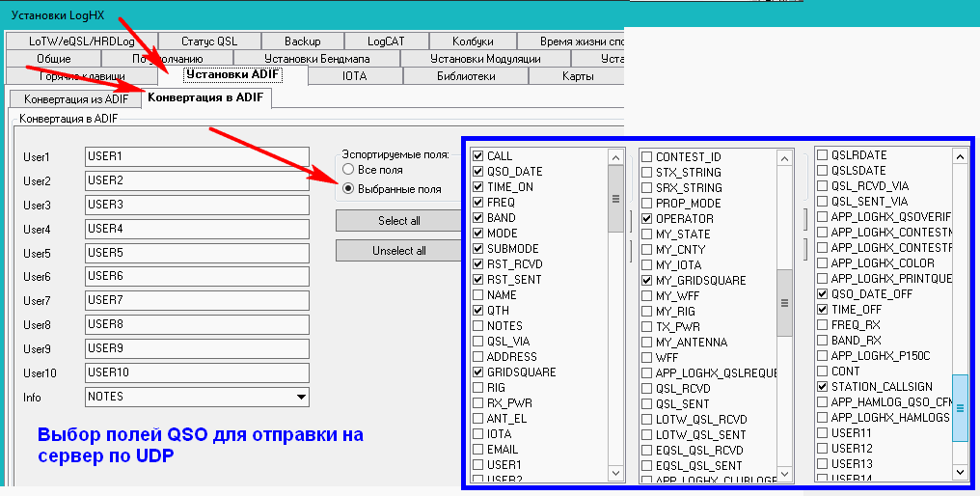Go to the IOTA tab

click(x=354, y=75)
